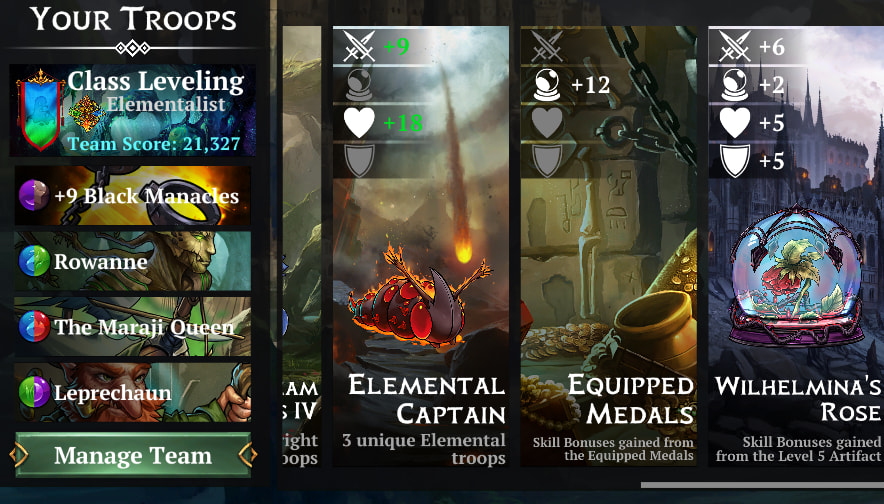Click the purple-brown mana orb on Black Manacles
The height and width of the screenshot is (504, 884).
tap(34, 196)
